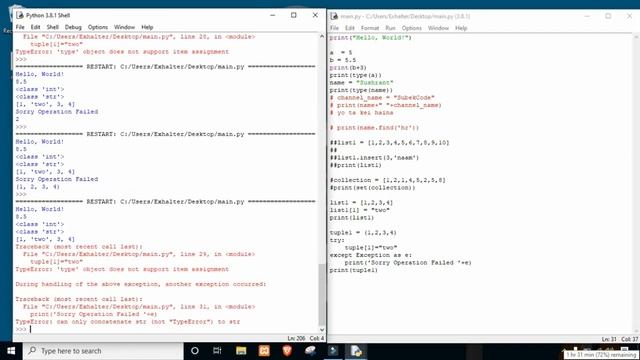Image resolution: width=640 pixels, height=360 pixels.
Task: Open File menu in Python Shell
Action: point(20,27)
